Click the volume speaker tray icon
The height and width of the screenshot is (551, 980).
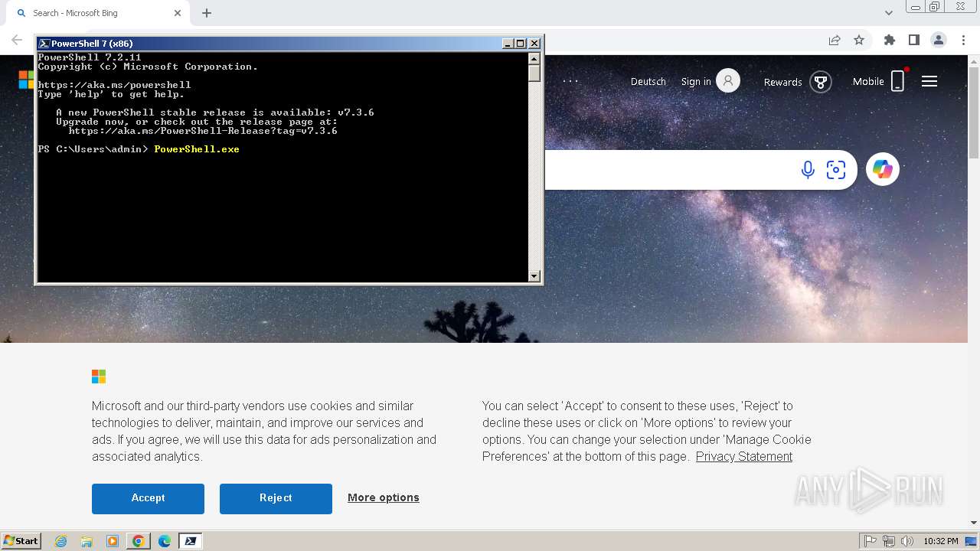(x=906, y=541)
